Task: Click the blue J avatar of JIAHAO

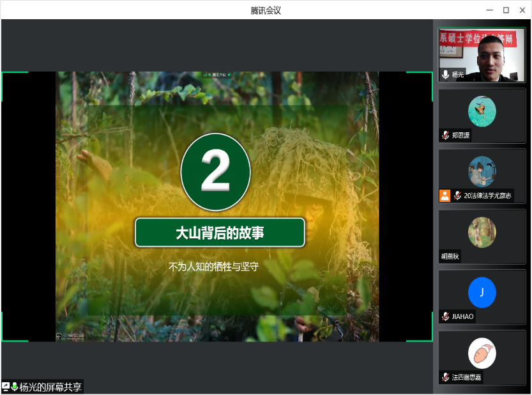Action: pos(482,293)
